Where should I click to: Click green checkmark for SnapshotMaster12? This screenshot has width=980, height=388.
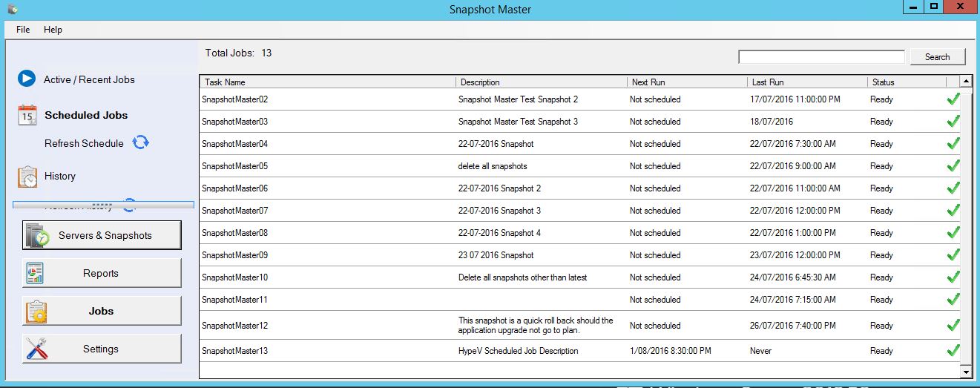[953, 325]
